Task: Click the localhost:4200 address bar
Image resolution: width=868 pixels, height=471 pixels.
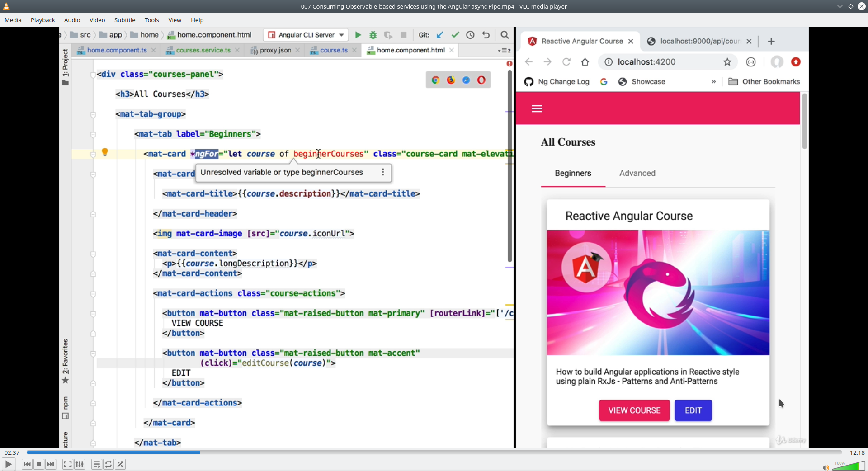Action: (668, 62)
